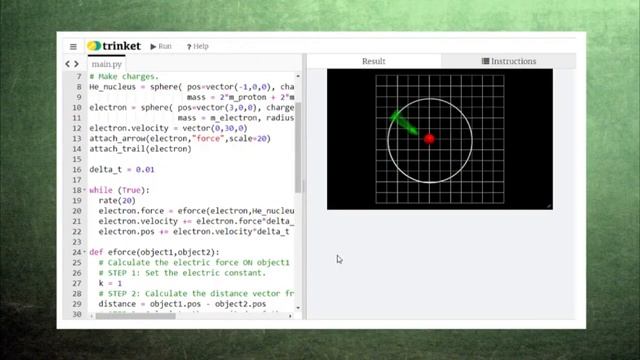The width and height of the screenshot is (640, 360).
Task: Go to previous file with left chevron
Action: point(68,64)
